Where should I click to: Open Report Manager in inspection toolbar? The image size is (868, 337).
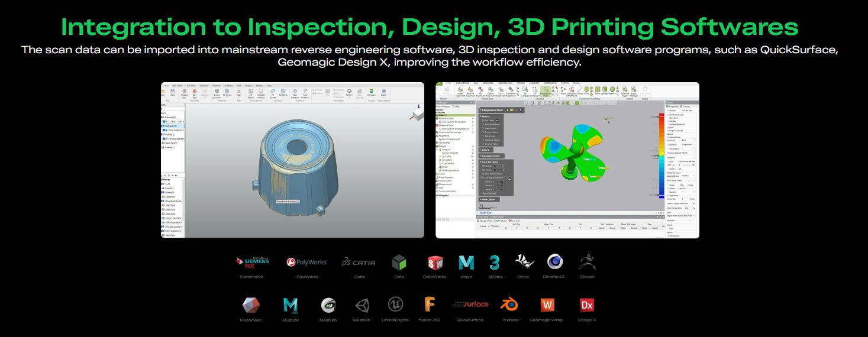click(634, 92)
